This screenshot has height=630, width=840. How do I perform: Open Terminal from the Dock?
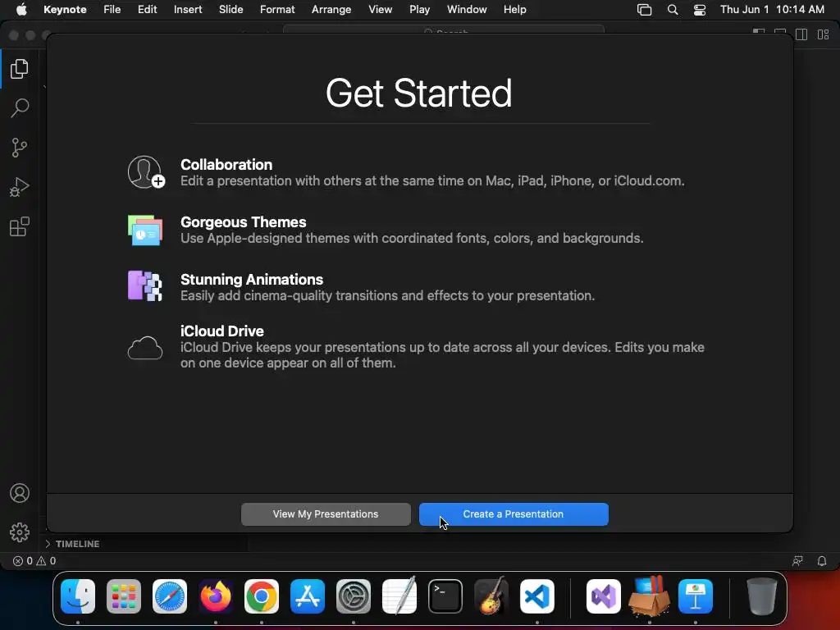[445, 596]
